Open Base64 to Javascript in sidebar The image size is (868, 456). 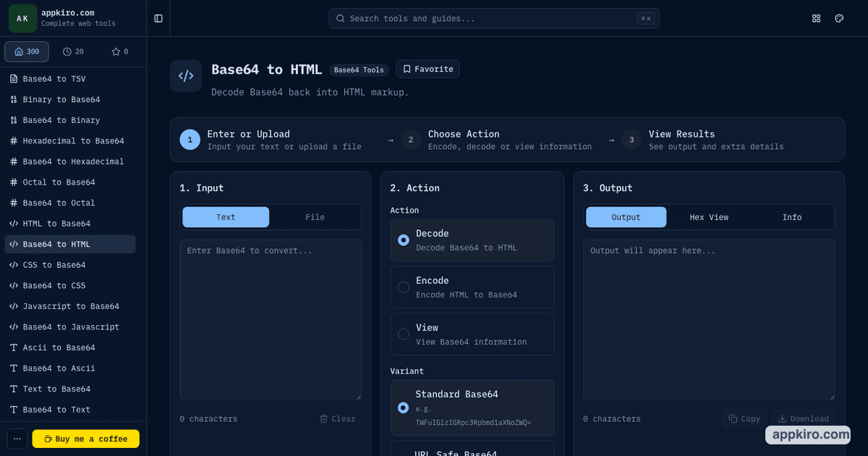70,326
